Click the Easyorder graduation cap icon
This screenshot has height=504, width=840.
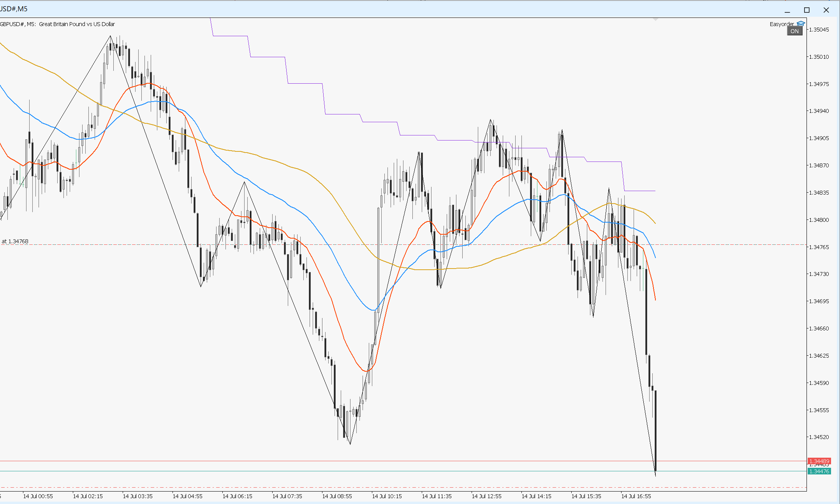(801, 24)
